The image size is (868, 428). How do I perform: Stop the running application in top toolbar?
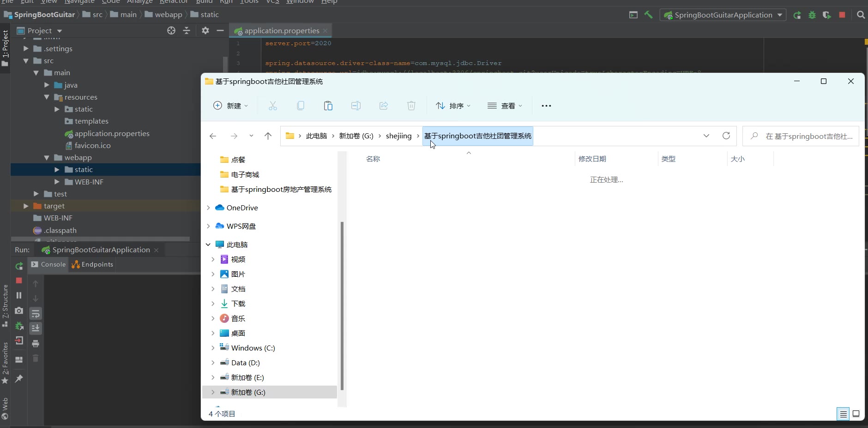tap(842, 15)
